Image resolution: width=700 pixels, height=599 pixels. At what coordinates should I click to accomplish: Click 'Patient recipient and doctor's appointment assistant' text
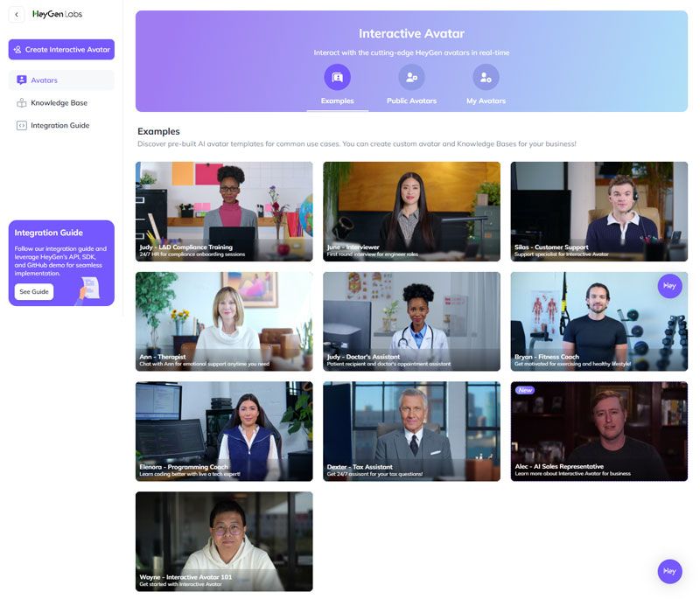[x=388, y=364]
